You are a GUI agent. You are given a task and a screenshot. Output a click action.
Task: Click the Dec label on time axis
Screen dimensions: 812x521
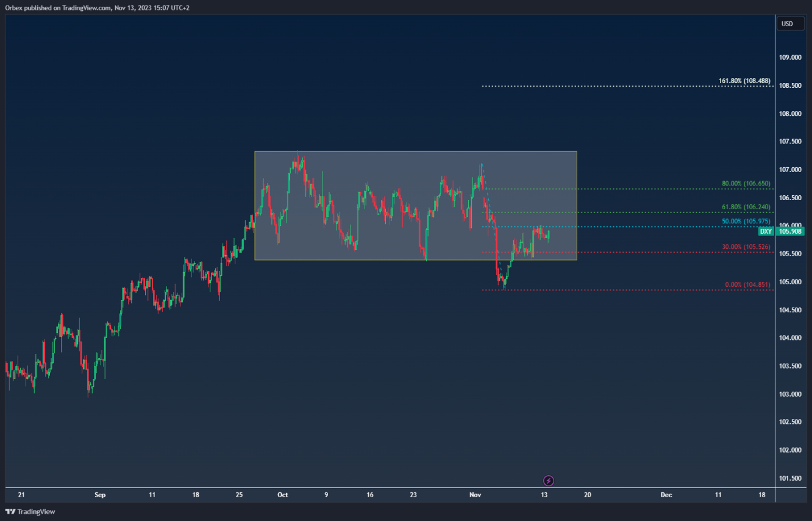pyautogui.click(x=666, y=495)
